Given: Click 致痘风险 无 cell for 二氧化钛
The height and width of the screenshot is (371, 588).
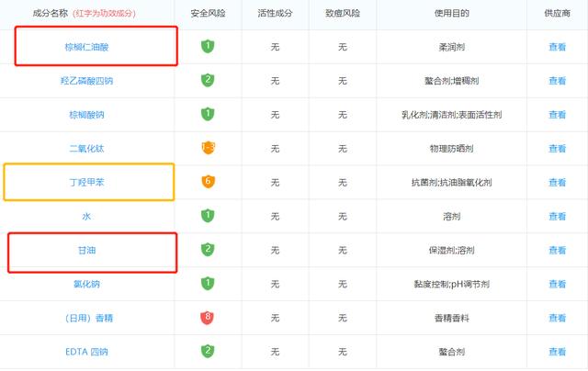Looking at the screenshot, I should 343,149.
